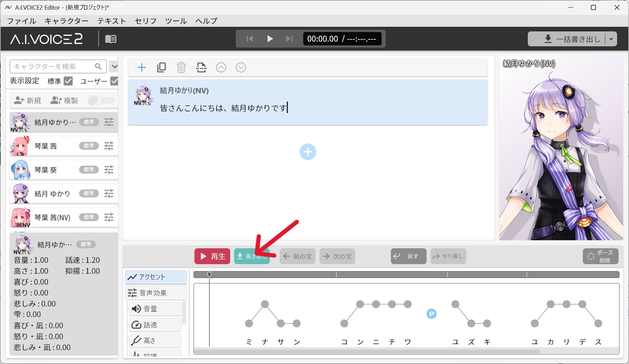This screenshot has height=364, width=629.
Task: Toggle the ユーザー display checkbox
Action: pyautogui.click(x=114, y=81)
